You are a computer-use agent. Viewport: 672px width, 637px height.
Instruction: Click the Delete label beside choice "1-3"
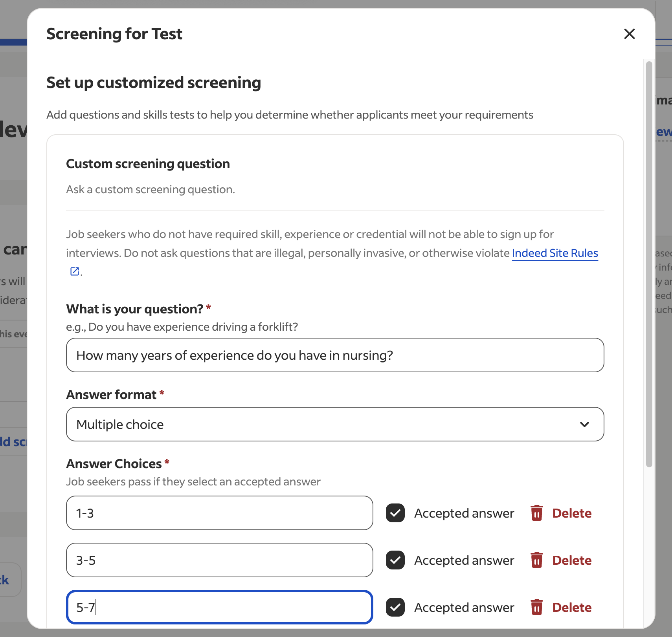572,513
